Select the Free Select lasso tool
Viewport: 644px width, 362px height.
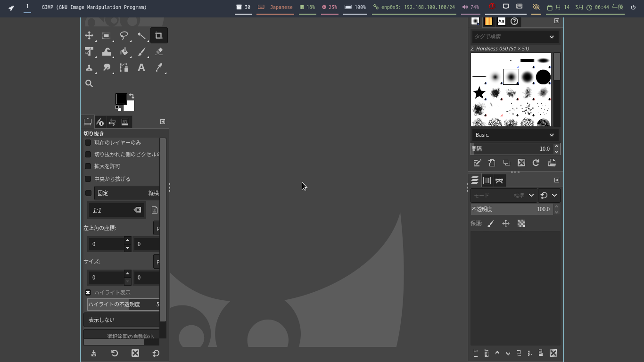tap(124, 36)
